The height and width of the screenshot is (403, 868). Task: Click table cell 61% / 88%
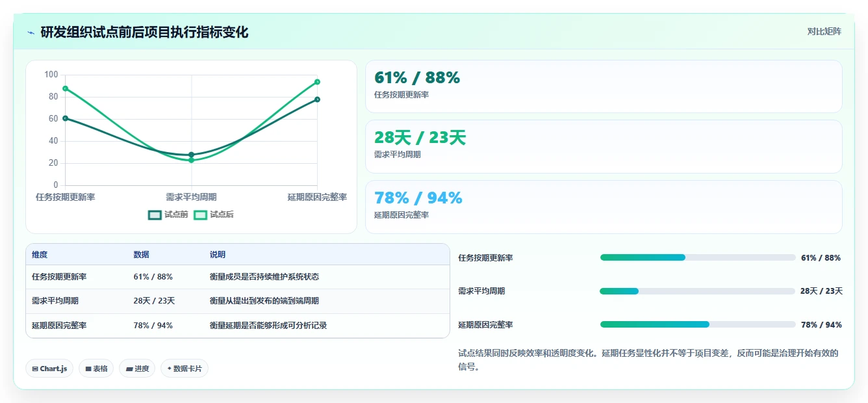pyautogui.click(x=153, y=277)
